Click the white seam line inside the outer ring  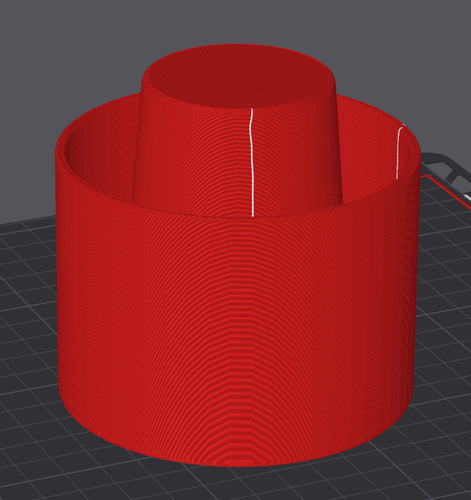pyautogui.click(x=398, y=152)
